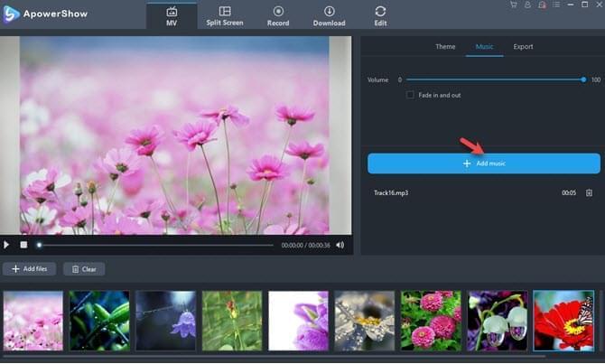Open the Edit section
This screenshot has width=605, height=364.
[380, 16]
